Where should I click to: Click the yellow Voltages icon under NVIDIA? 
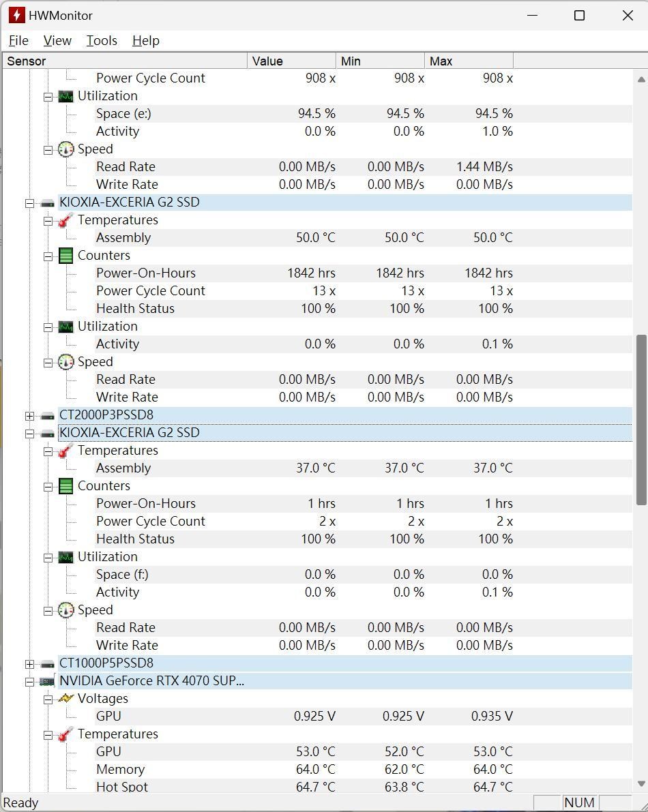65,698
